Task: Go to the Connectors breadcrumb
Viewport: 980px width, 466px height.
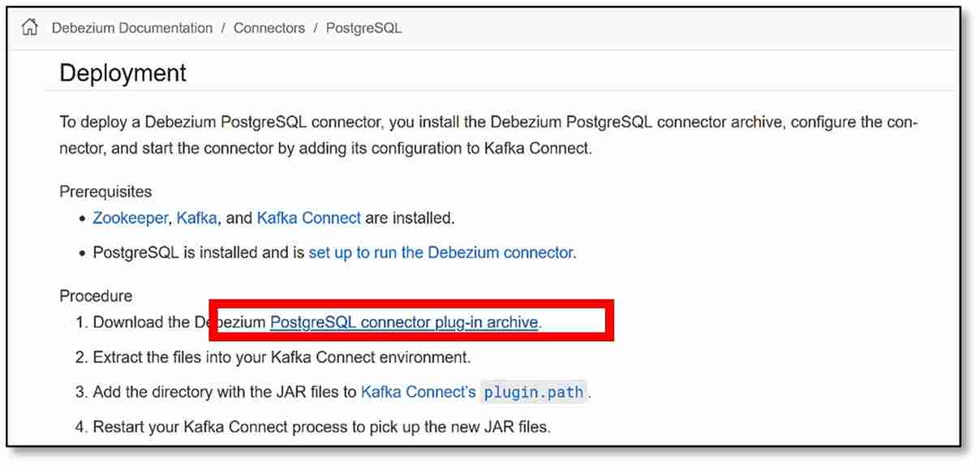Action: click(269, 28)
